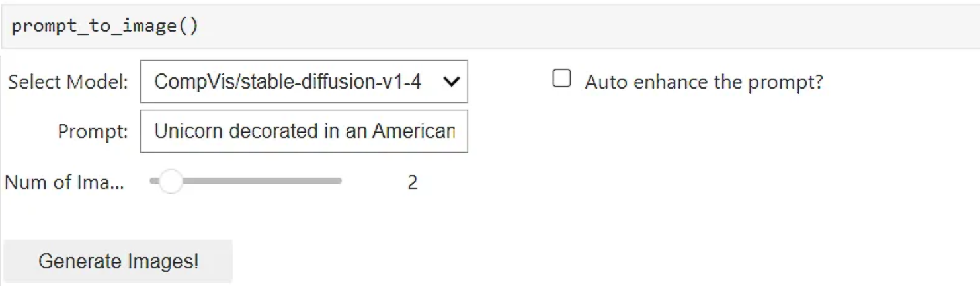Click the 'Select Model:' label
This screenshot has height=286, width=980.
(x=67, y=83)
